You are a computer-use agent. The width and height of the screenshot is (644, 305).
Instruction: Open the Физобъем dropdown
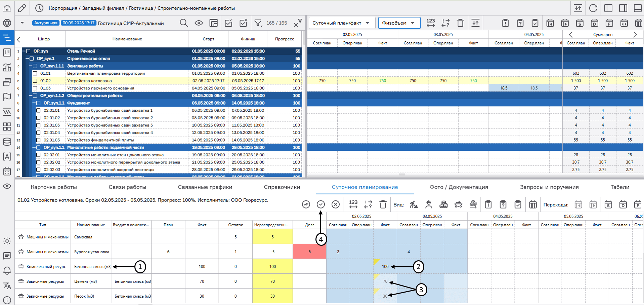coord(399,23)
